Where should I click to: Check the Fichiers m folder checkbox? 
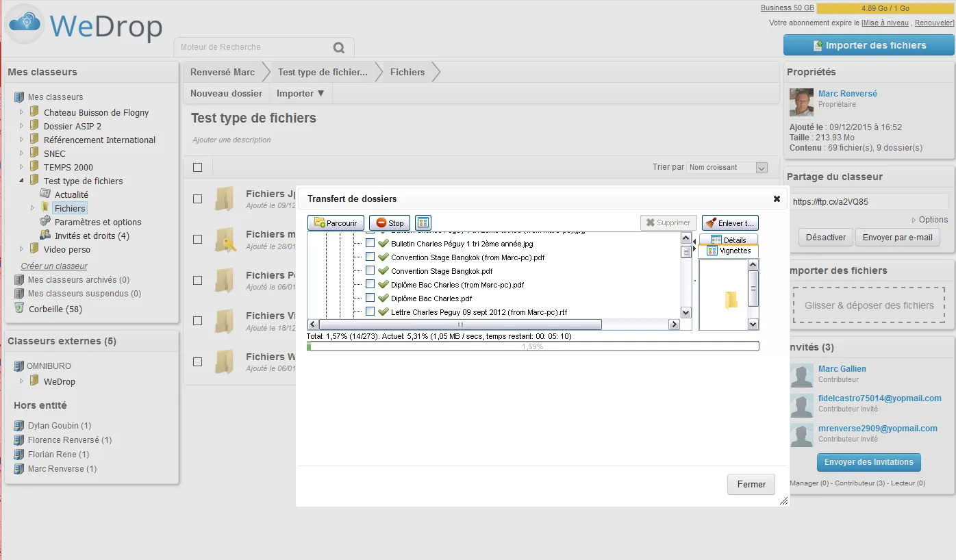tap(198, 239)
